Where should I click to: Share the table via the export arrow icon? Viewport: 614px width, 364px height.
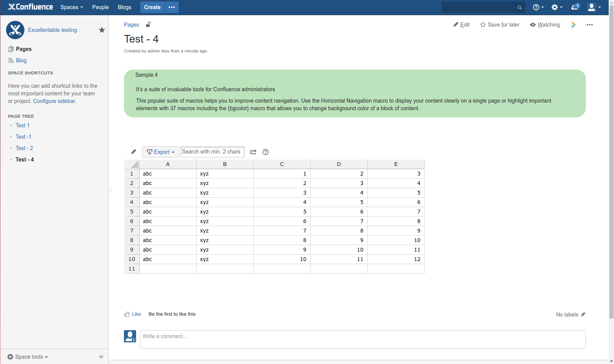[x=253, y=152]
